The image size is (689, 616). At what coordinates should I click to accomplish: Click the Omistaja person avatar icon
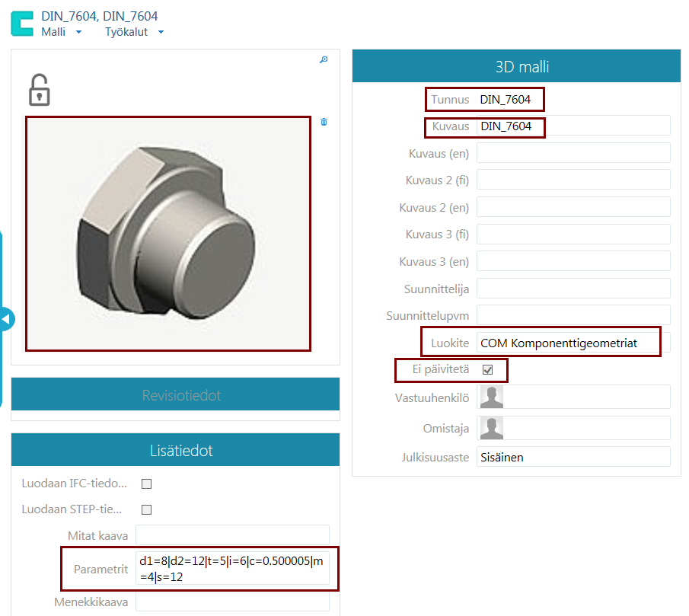pyautogui.click(x=490, y=427)
